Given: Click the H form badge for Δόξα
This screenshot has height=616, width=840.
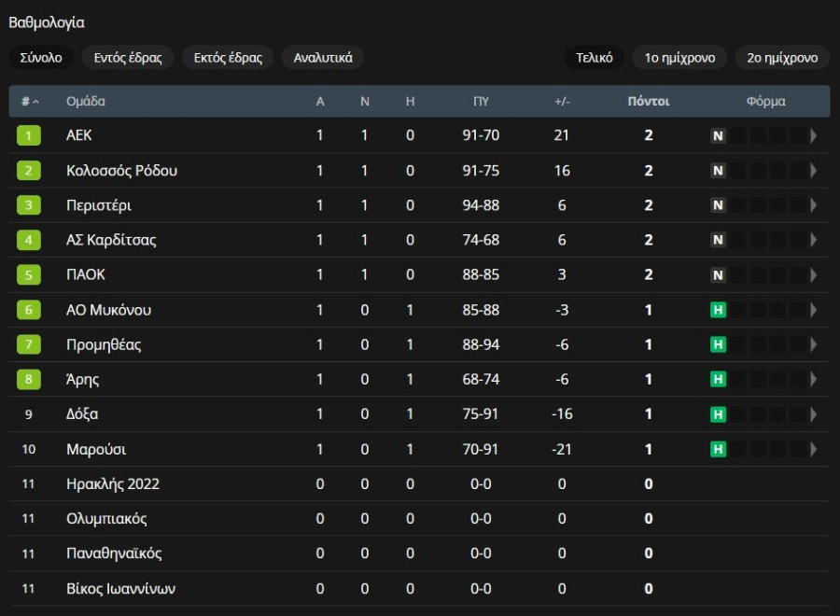Looking at the screenshot, I should (x=718, y=414).
